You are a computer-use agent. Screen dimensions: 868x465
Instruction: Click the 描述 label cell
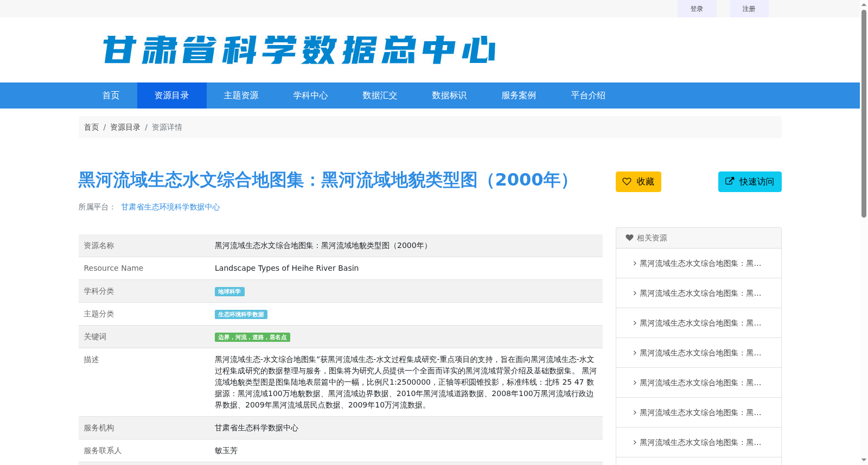144,383
